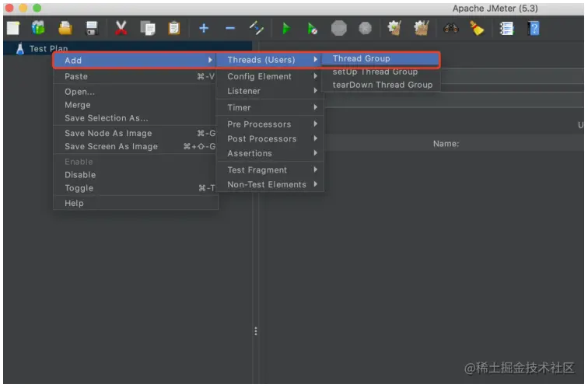
Task: Expand the Assertions submenu
Action: [270, 153]
